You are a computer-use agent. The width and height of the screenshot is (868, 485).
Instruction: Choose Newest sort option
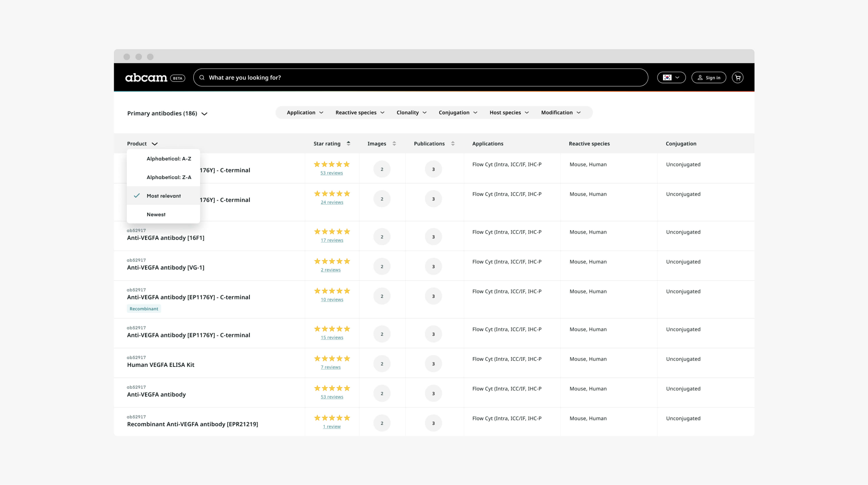164,215
